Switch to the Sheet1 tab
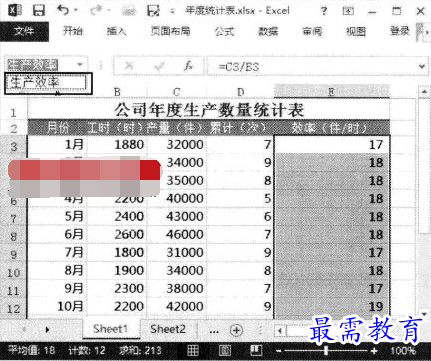The height and width of the screenshot is (361, 431). [x=111, y=329]
